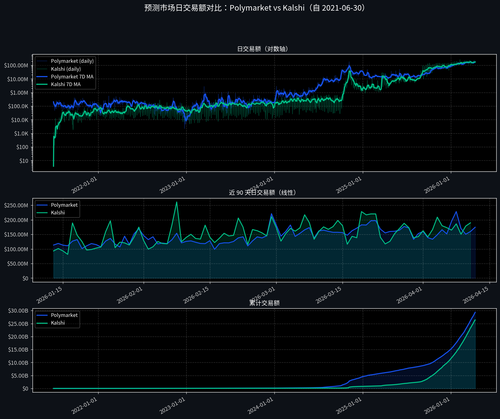Click the green line swatch beside Kalshi 7D MA
This screenshot has height=419, width=500.
tap(42, 84)
